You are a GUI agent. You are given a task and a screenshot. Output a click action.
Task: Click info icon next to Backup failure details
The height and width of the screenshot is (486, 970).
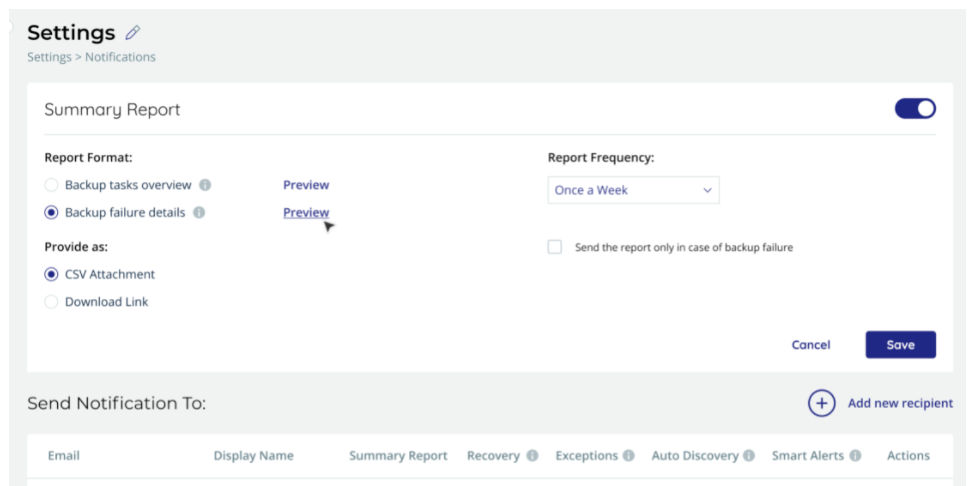tap(199, 213)
